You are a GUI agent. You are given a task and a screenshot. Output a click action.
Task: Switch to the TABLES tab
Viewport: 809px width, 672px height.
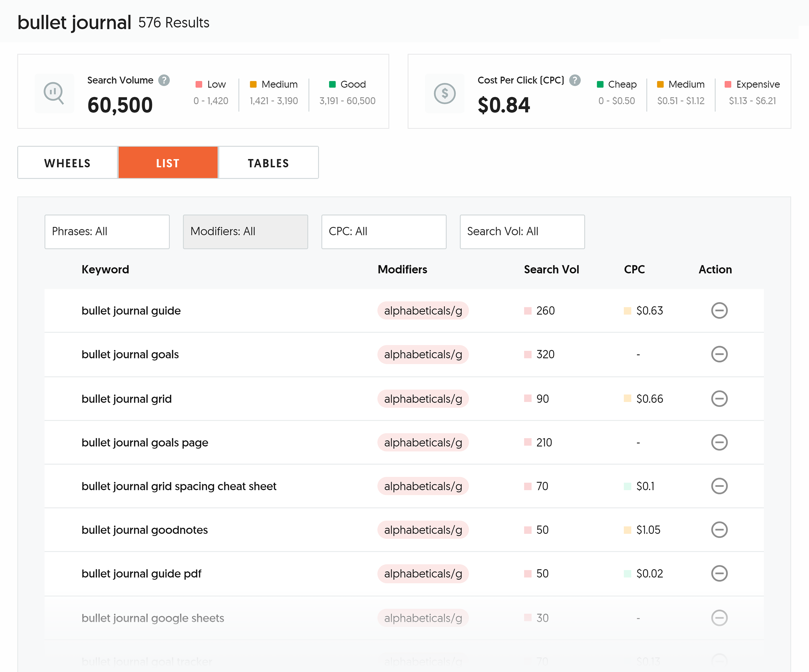coord(268,162)
